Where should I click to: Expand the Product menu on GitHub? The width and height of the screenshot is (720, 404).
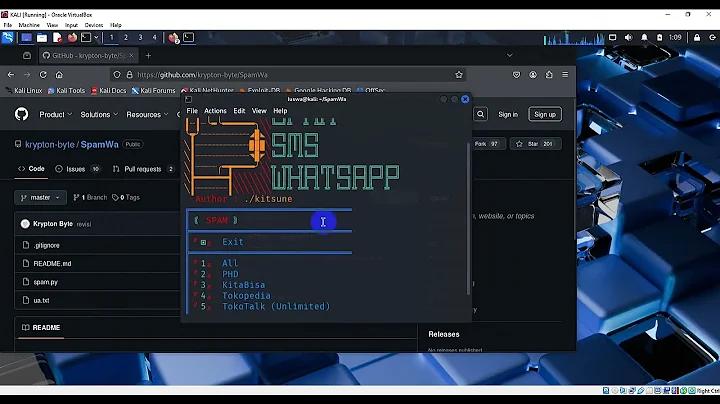click(x=56, y=114)
